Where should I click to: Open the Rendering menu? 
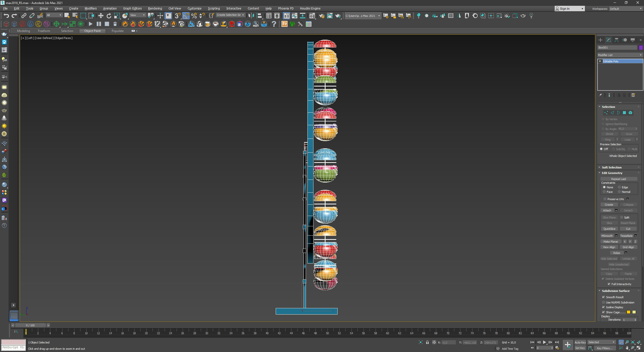pyautogui.click(x=155, y=9)
